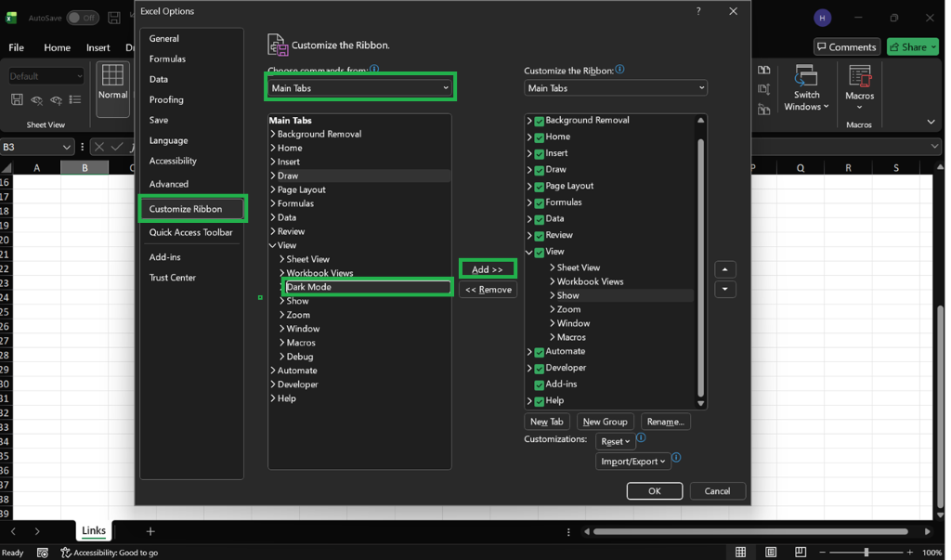
Task: Click the Exit sheet view eye icon
Action: coord(36,99)
